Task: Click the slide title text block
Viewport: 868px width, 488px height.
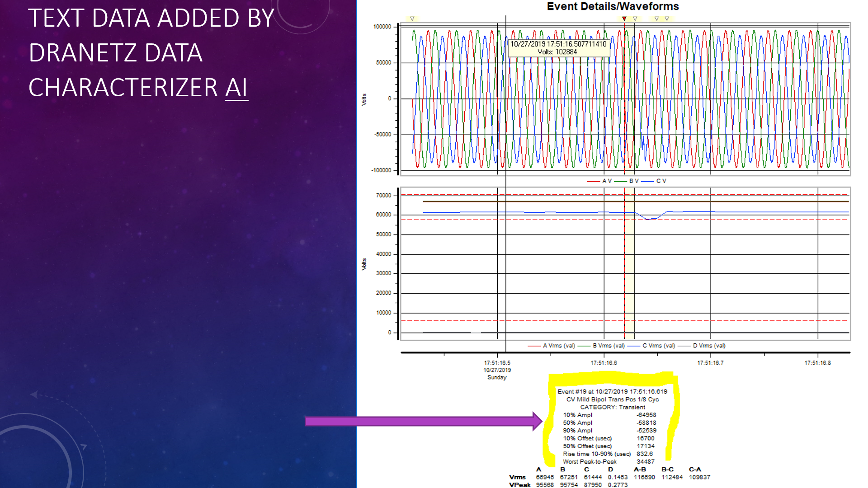Action: [x=151, y=53]
